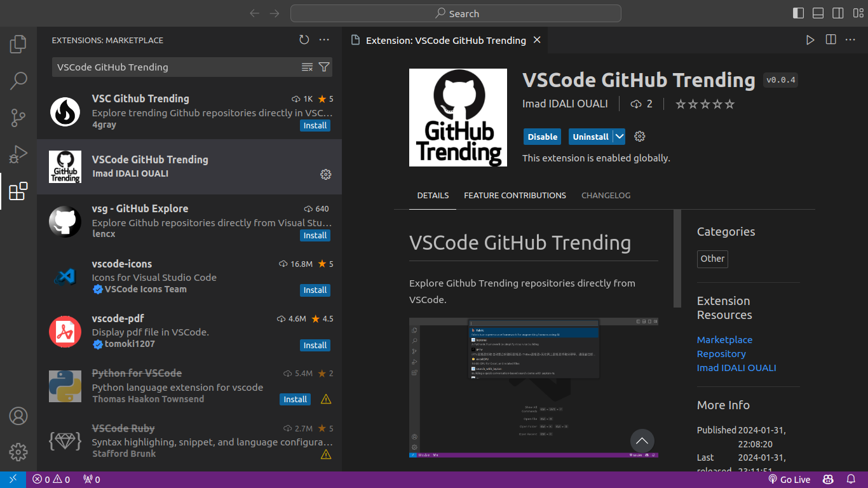Select the Other category tag
This screenshot has height=488, width=868.
coord(712,259)
